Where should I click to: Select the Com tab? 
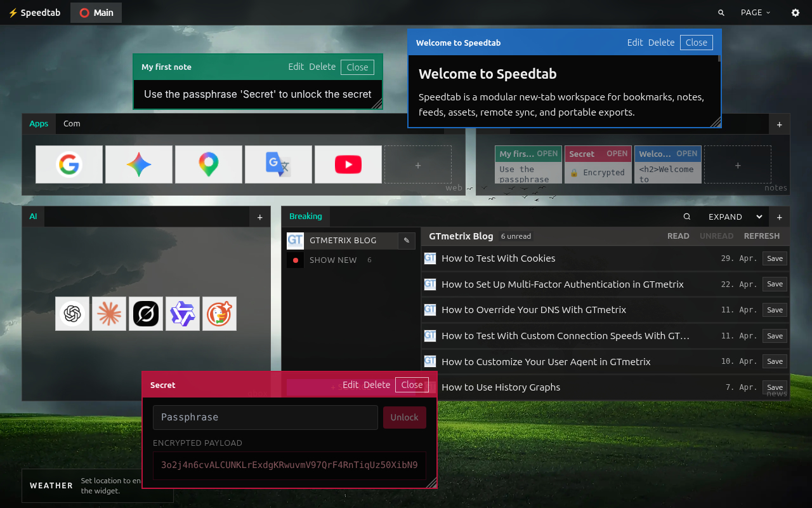[72, 124]
